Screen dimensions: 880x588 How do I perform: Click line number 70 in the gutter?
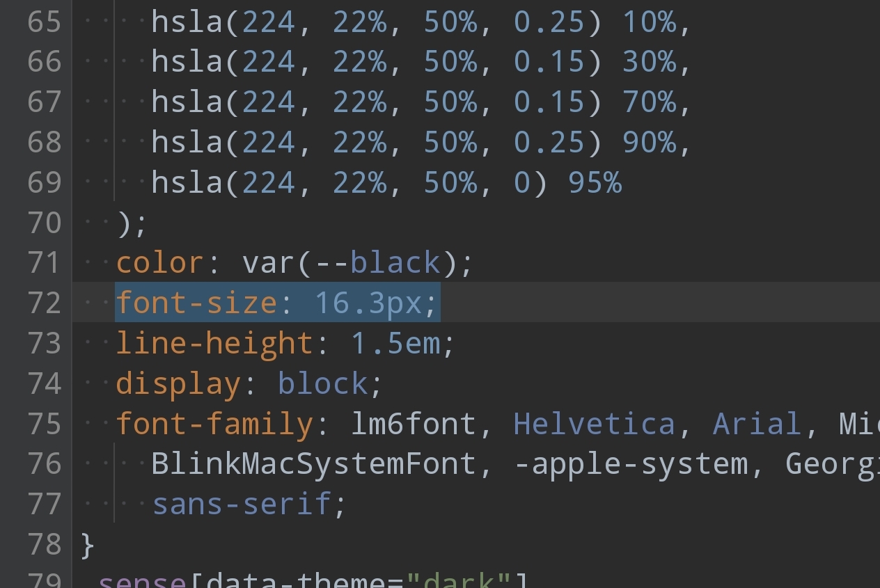coord(45,223)
